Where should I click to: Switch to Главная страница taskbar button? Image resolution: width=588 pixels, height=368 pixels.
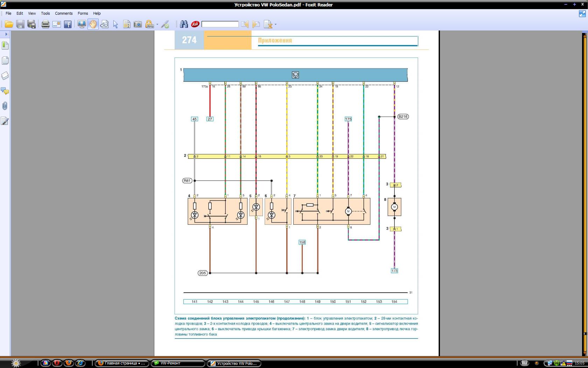[x=122, y=363]
